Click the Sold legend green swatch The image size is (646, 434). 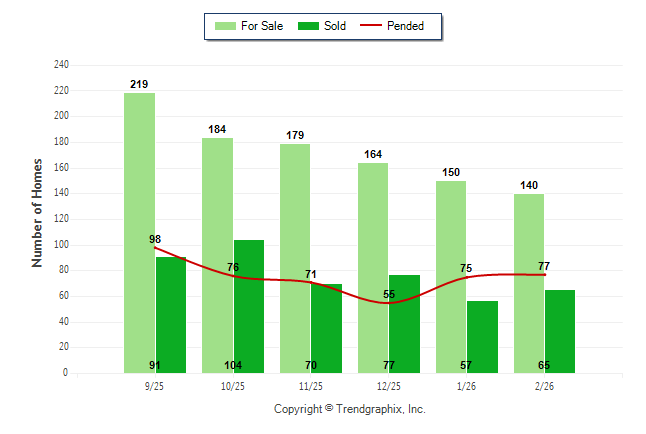tap(307, 26)
